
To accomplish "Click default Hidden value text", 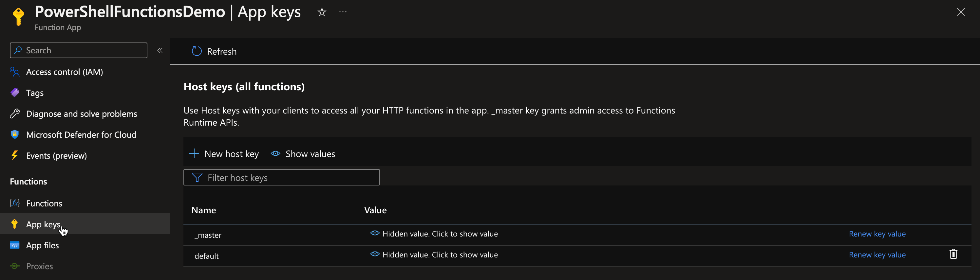I will (440, 255).
